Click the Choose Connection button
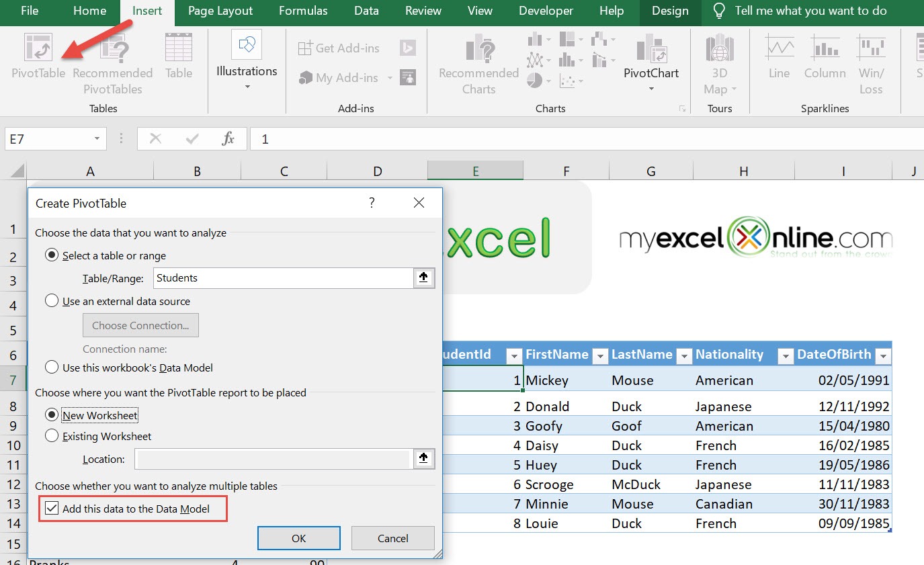Image resolution: width=924 pixels, height=565 pixels. pyautogui.click(x=140, y=325)
